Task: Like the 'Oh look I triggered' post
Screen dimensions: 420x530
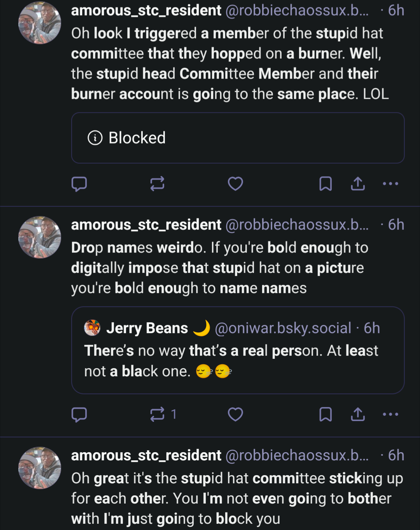Action: 235,184
